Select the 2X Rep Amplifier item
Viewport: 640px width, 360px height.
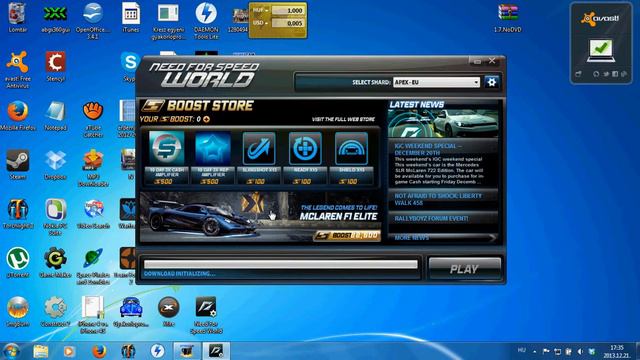[212, 158]
